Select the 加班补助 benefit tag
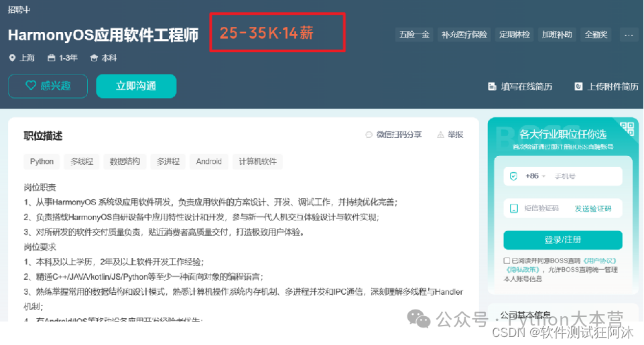 (x=557, y=35)
